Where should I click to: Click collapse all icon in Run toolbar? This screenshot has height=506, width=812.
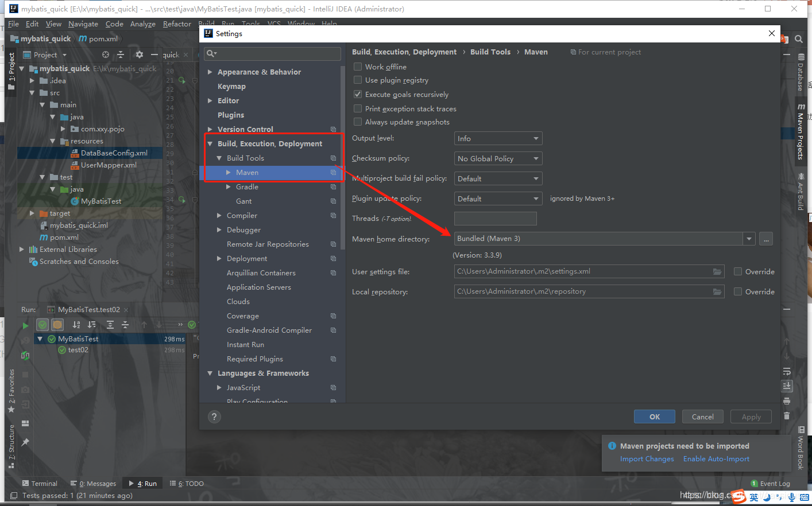point(125,325)
